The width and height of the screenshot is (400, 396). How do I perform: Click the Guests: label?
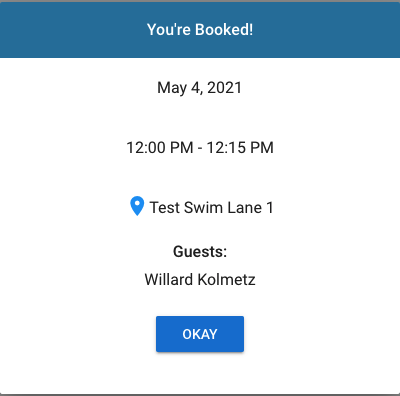click(200, 252)
